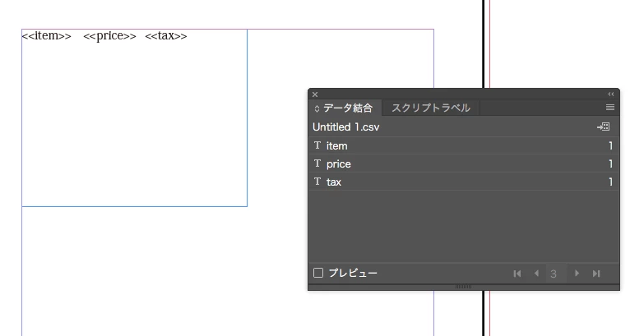The image size is (644, 336).
Task: Go to next record
Action: pos(577,274)
